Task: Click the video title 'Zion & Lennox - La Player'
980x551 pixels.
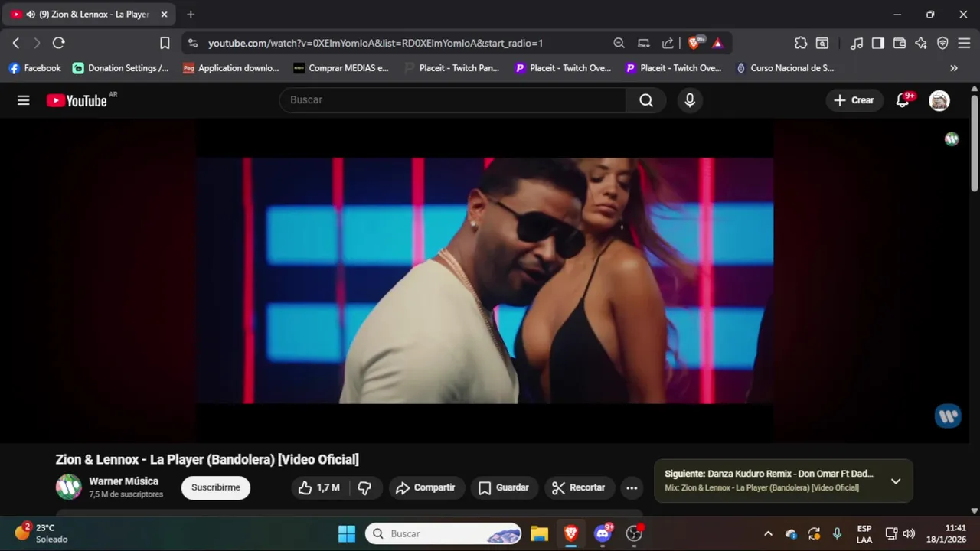Action: tap(207, 459)
